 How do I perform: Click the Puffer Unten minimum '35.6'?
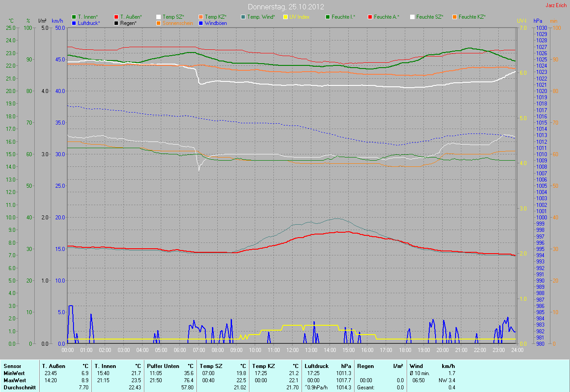[188, 373]
